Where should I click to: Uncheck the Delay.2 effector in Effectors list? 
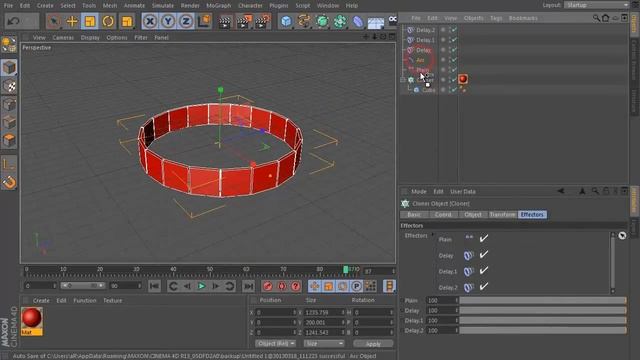pyautogui.click(x=484, y=287)
